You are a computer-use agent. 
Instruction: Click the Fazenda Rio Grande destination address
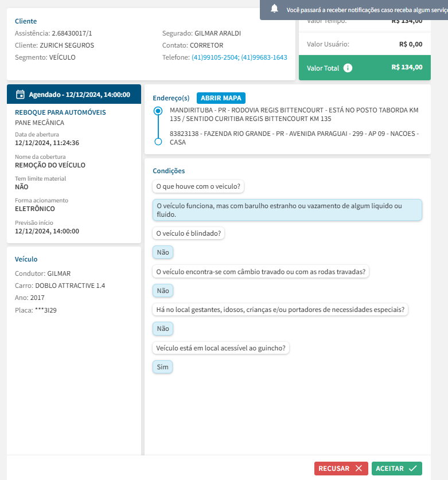(294, 138)
